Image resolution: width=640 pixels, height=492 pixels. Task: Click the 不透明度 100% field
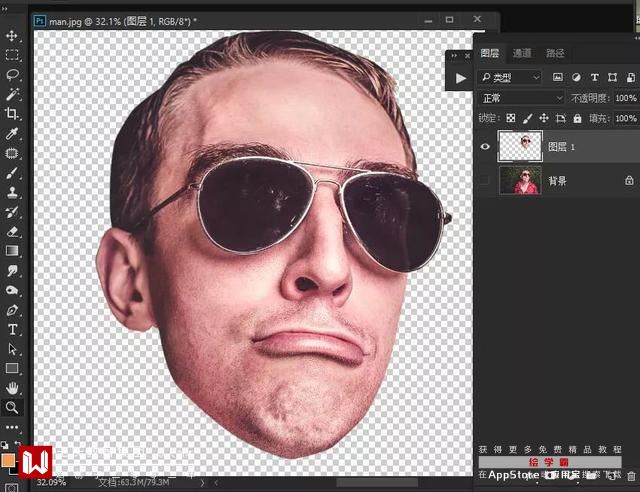pos(626,98)
